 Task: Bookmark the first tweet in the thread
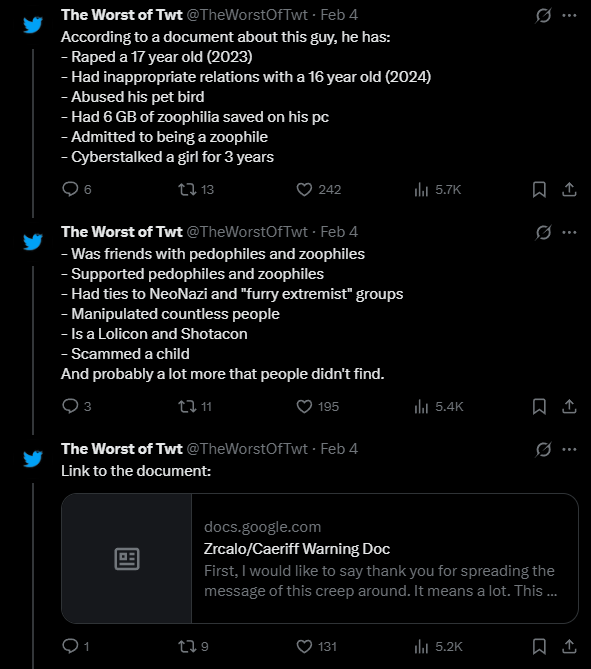pos(539,189)
